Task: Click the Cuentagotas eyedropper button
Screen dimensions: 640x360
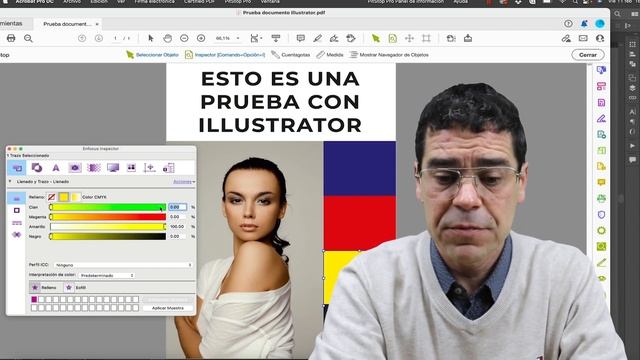Action: pos(291,55)
